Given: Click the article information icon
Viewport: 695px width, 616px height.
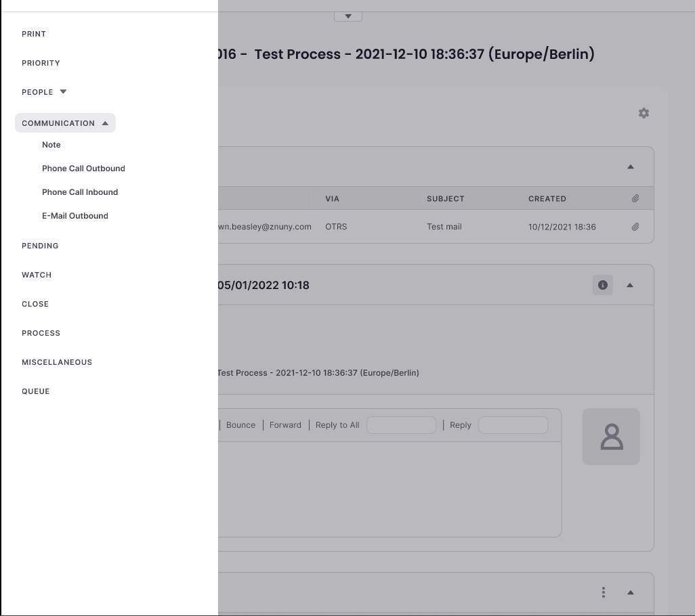Looking at the screenshot, I should (x=603, y=285).
